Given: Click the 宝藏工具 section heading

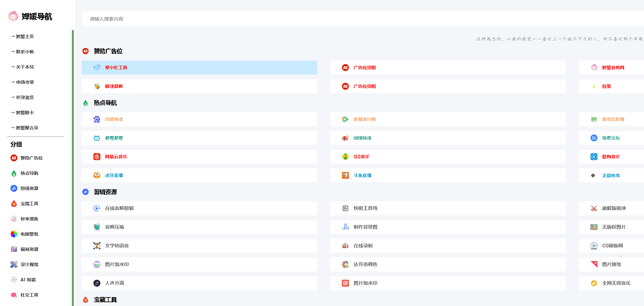Looking at the screenshot, I should (x=105, y=300).
